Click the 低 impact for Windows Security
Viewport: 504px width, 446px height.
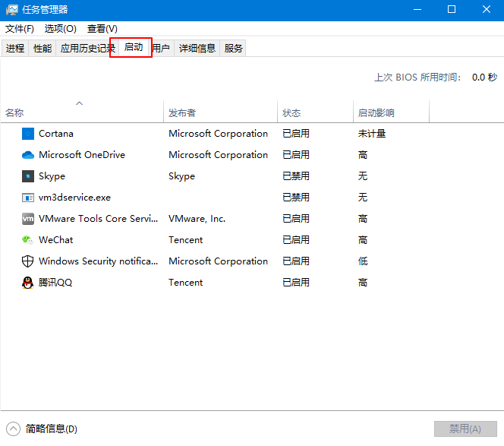pos(363,261)
